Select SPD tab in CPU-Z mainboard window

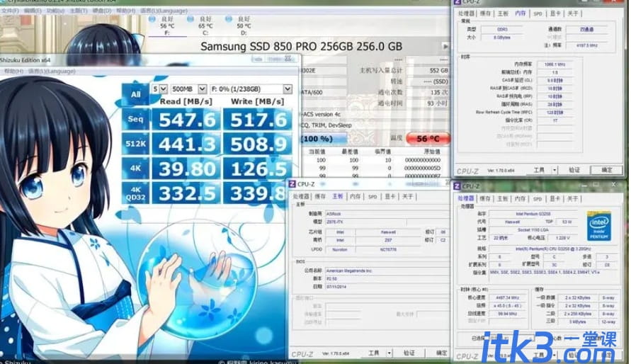tap(373, 196)
